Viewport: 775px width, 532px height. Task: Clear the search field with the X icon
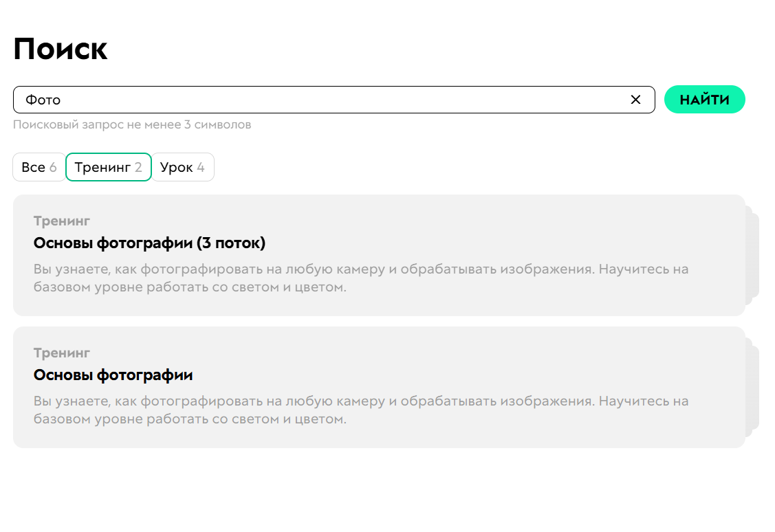tap(635, 100)
